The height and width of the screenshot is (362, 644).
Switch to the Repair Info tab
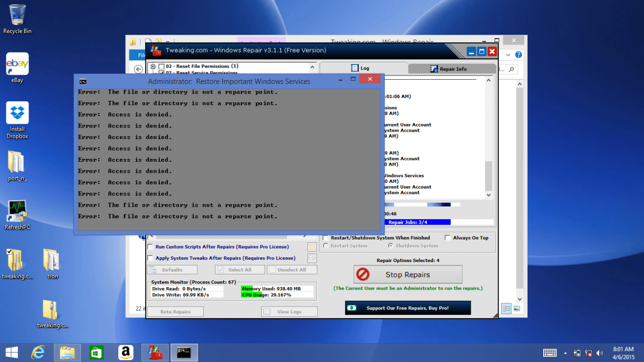[x=452, y=69]
